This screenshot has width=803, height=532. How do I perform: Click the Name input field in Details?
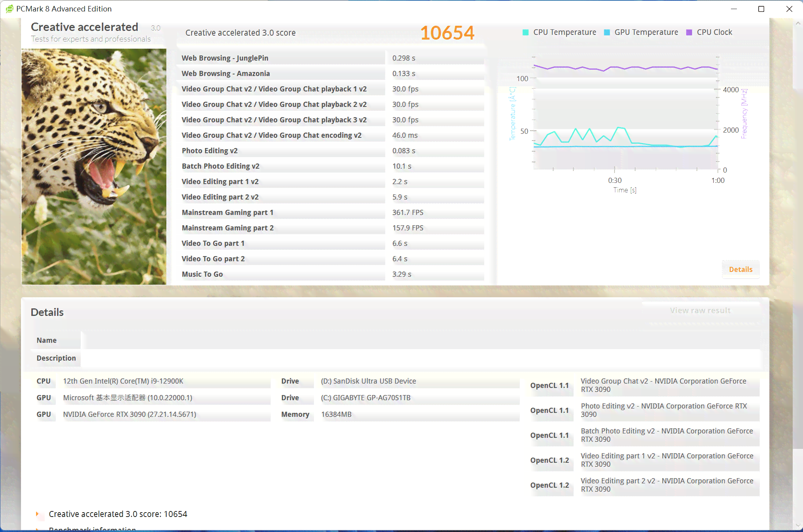pyautogui.click(x=421, y=340)
